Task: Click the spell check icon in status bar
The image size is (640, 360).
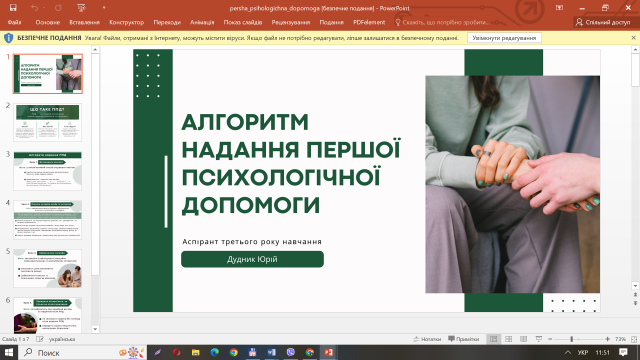Action: click(40, 339)
